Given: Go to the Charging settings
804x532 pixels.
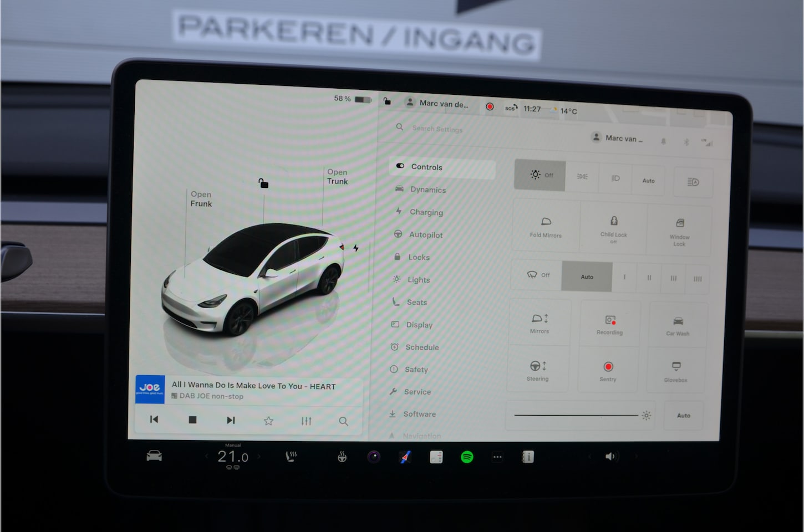Looking at the screenshot, I should [x=425, y=212].
